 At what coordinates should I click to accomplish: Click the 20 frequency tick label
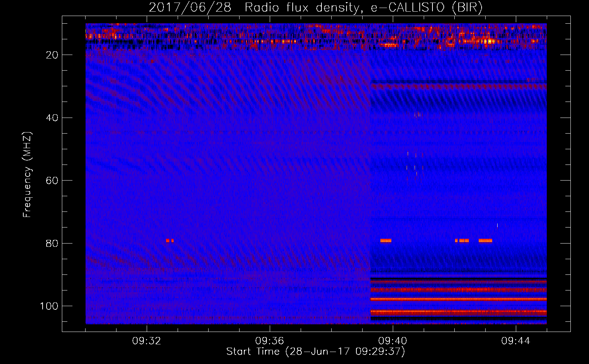click(x=52, y=55)
